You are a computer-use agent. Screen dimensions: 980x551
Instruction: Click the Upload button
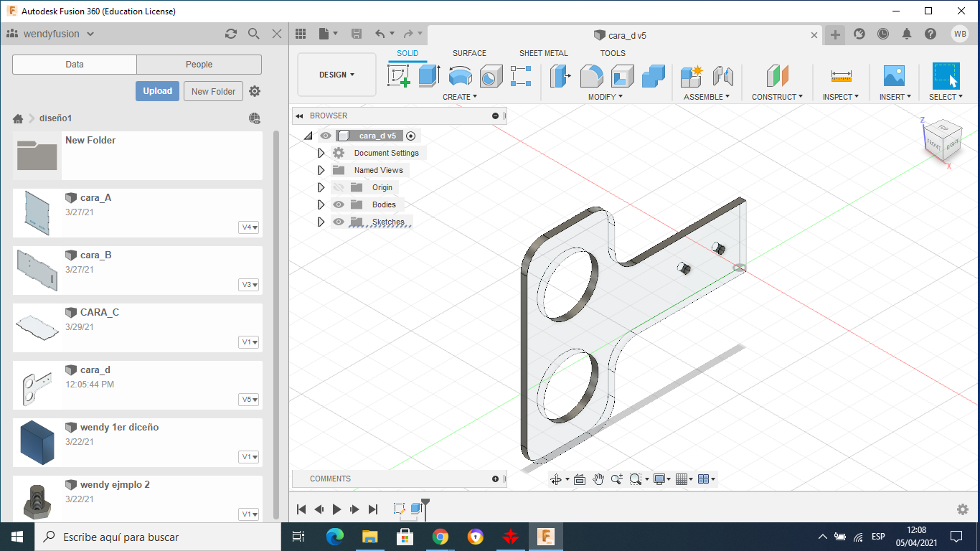click(x=157, y=91)
